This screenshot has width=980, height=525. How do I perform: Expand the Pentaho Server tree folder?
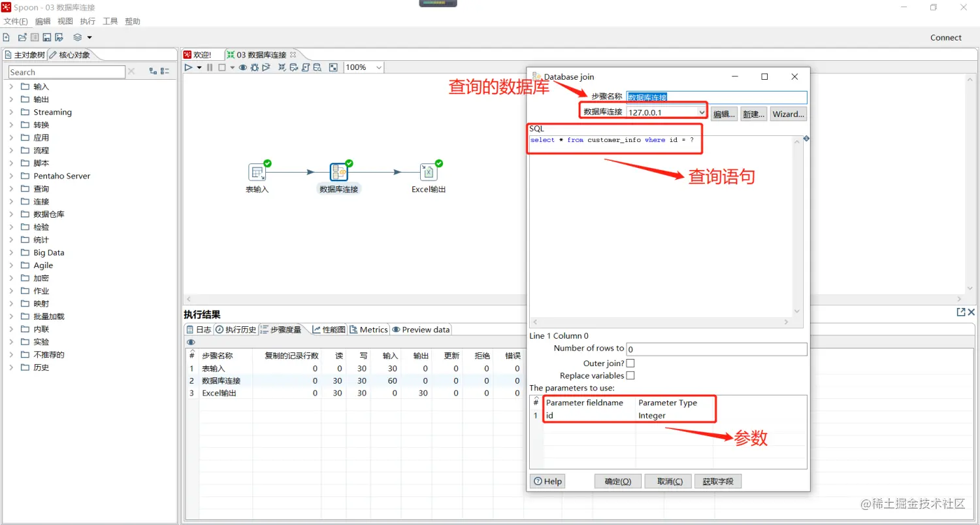[x=11, y=176]
